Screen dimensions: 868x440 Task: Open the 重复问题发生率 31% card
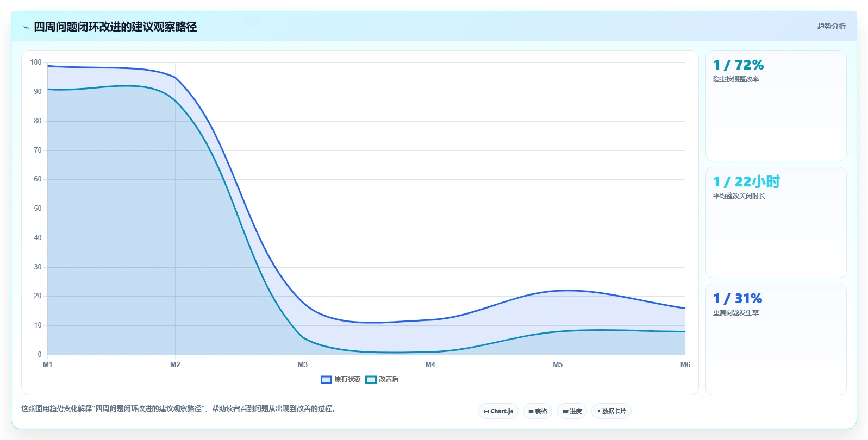(x=776, y=339)
